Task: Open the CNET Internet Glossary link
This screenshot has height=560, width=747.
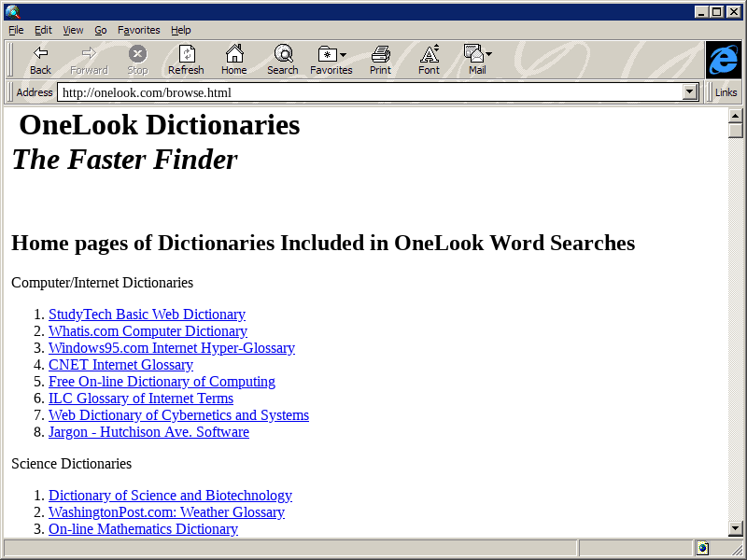Action: [120, 364]
